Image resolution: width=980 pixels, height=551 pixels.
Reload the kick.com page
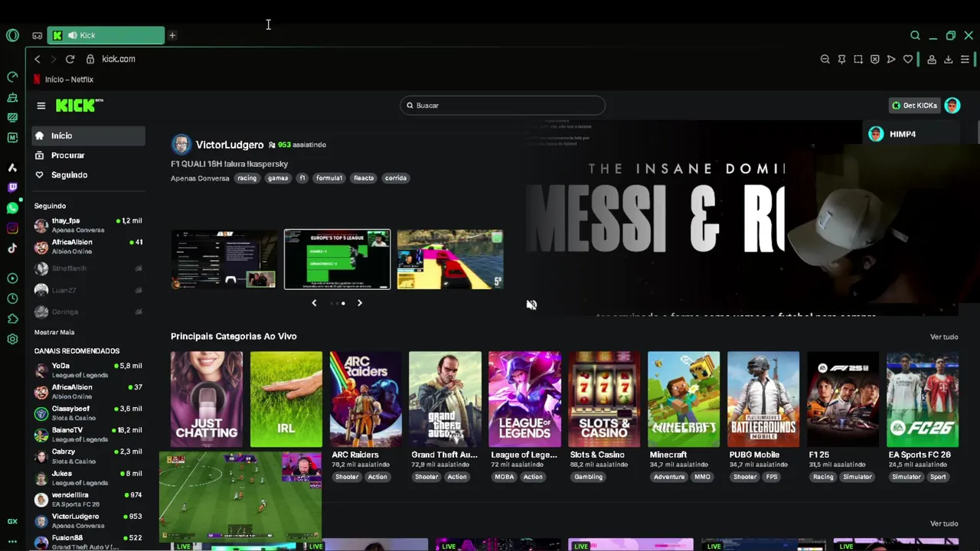70,59
